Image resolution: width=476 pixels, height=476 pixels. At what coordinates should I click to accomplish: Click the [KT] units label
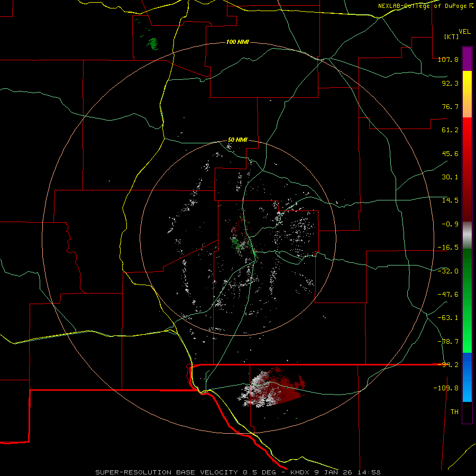point(452,36)
